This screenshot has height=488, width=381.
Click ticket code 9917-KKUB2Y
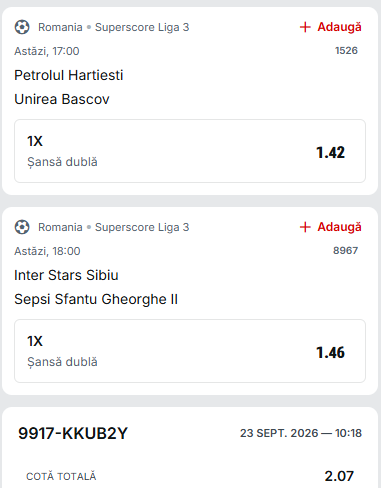(x=73, y=433)
